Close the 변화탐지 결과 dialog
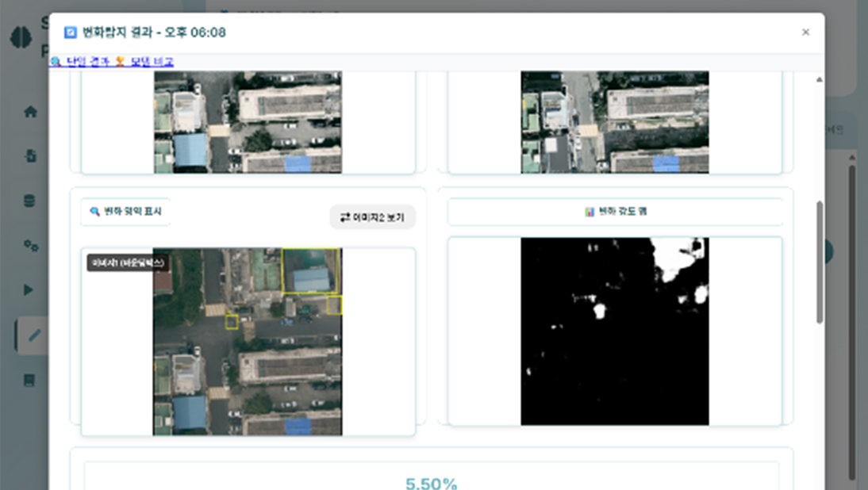868x490 pixels. pos(805,33)
